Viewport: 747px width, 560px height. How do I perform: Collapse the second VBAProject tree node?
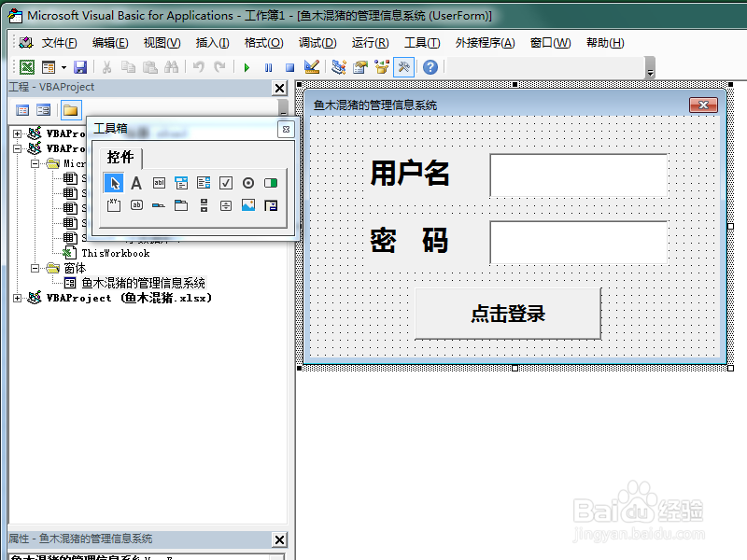tap(17, 148)
